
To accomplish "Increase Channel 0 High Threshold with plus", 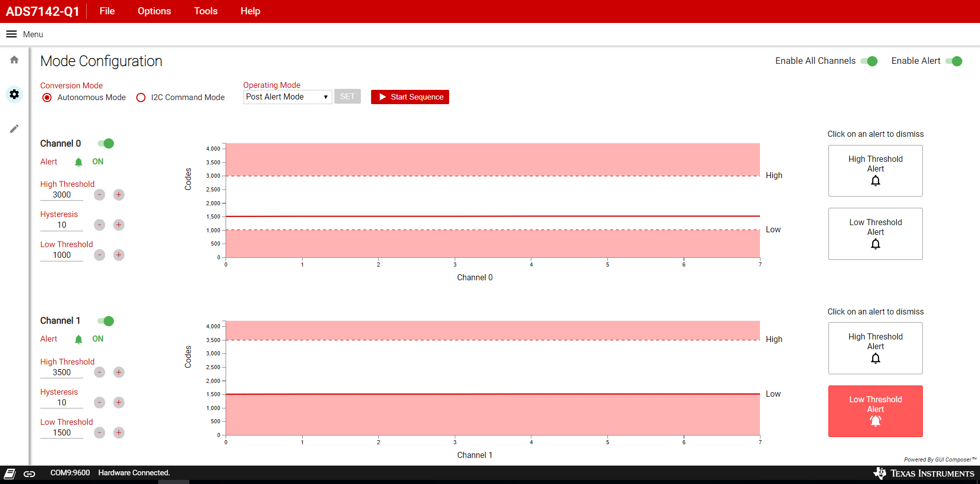I will pyautogui.click(x=119, y=195).
